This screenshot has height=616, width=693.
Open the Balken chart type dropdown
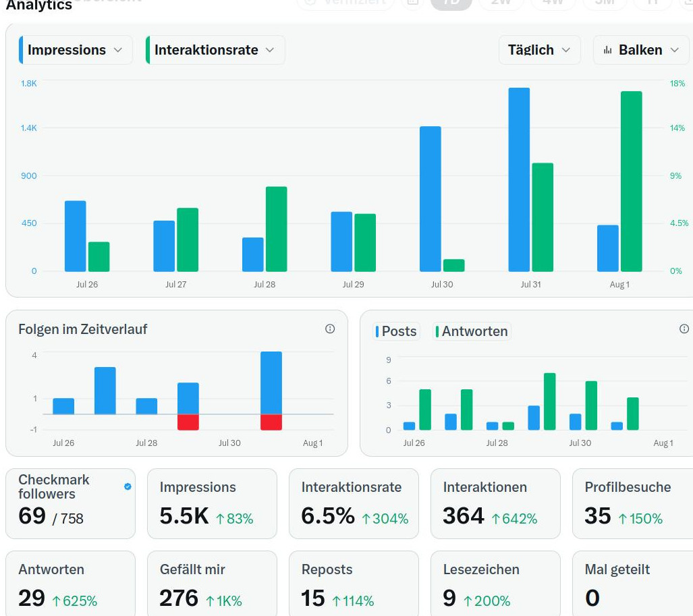click(x=641, y=50)
